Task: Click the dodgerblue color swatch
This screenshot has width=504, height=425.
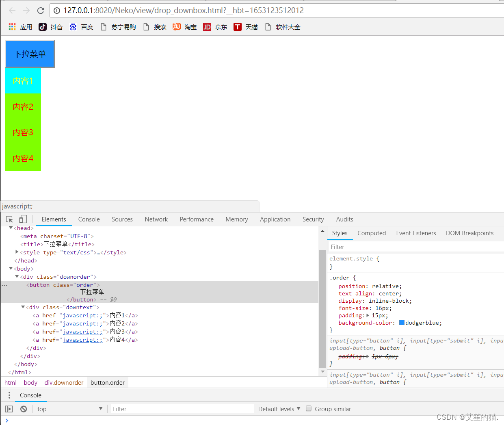Action: point(402,323)
